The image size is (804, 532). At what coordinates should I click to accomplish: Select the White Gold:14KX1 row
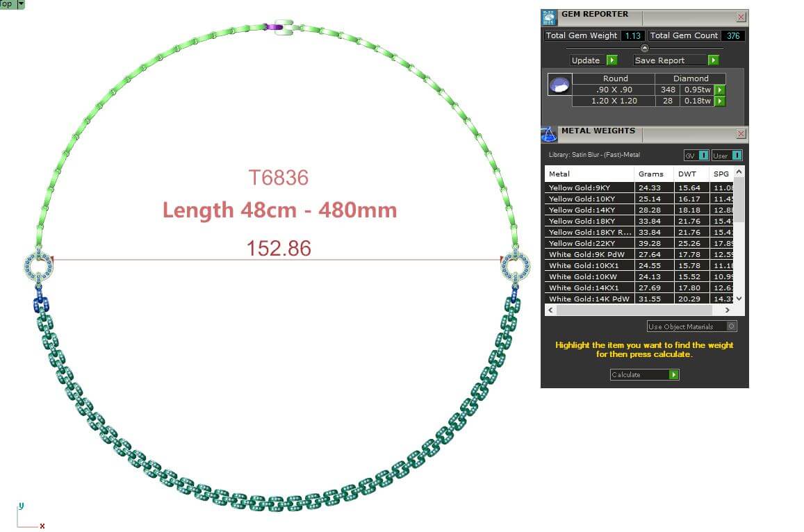pos(589,288)
